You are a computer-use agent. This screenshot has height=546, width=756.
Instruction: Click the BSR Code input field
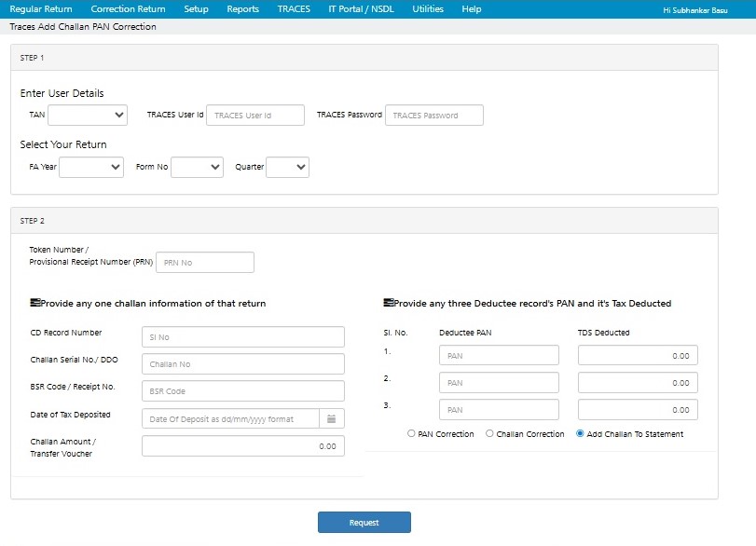pos(243,391)
